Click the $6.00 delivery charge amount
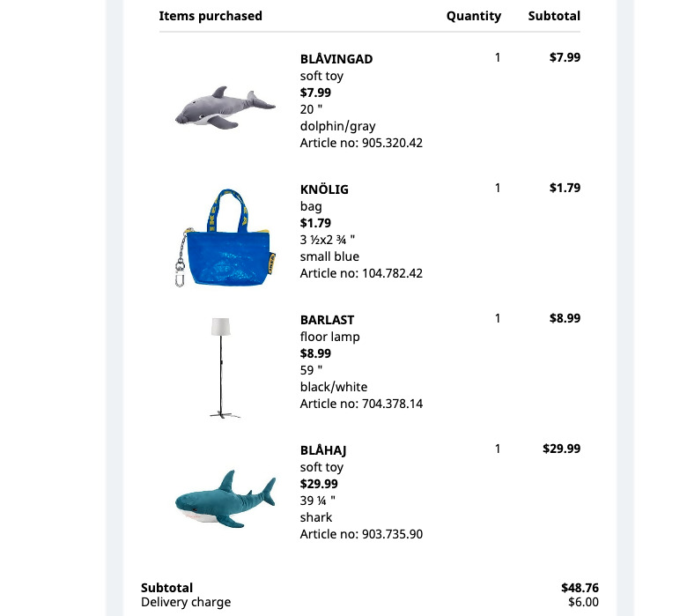 [583, 603]
